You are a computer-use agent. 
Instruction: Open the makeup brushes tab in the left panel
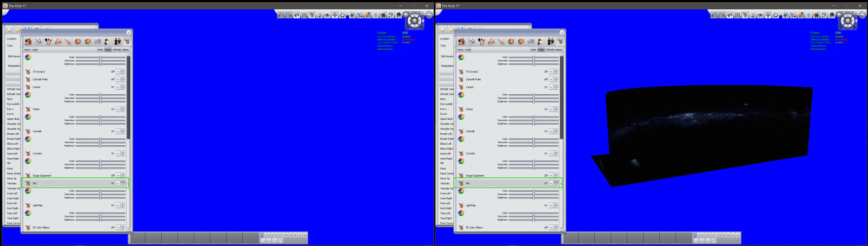pos(48,41)
